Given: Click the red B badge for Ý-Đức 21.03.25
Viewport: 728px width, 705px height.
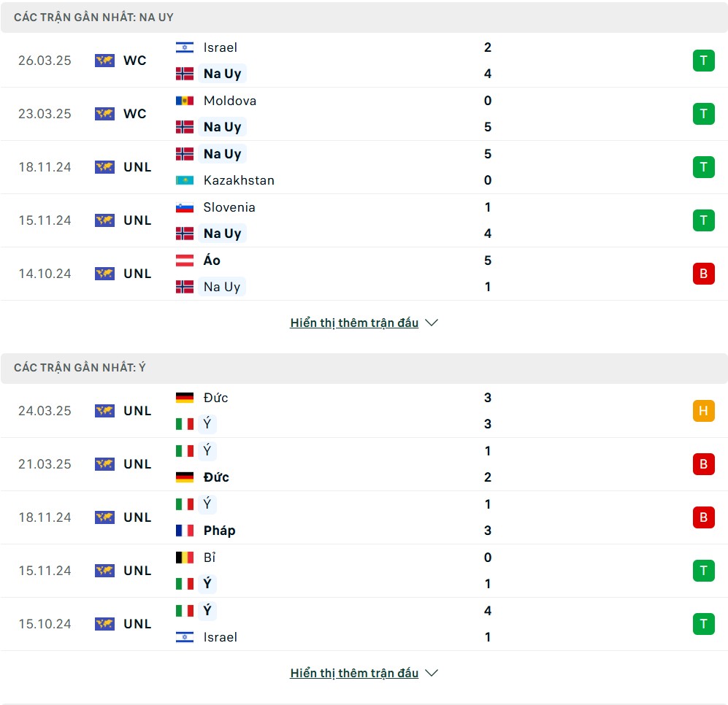Looking at the screenshot, I should click(703, 464).
